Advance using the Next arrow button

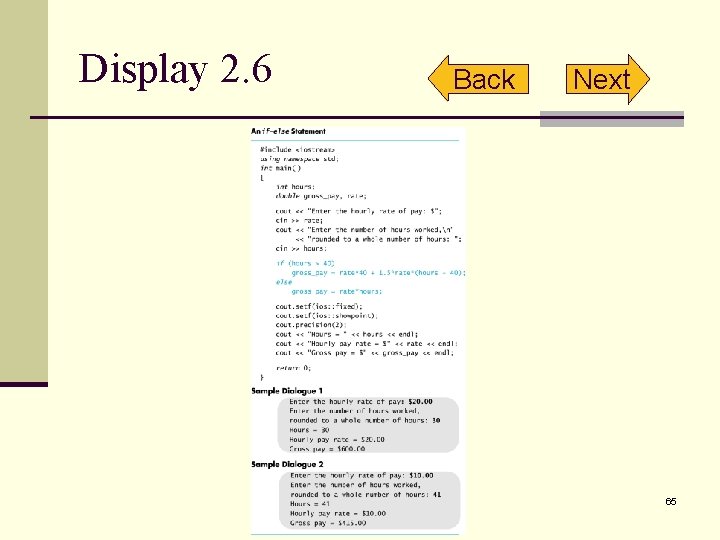tap(608, 79)
